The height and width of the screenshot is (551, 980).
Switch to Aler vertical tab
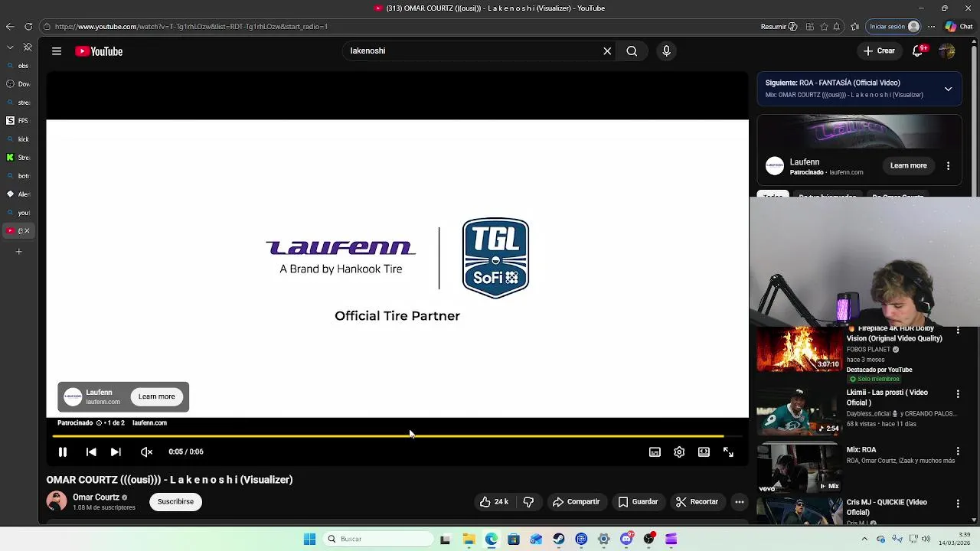(x=18, y=194)
